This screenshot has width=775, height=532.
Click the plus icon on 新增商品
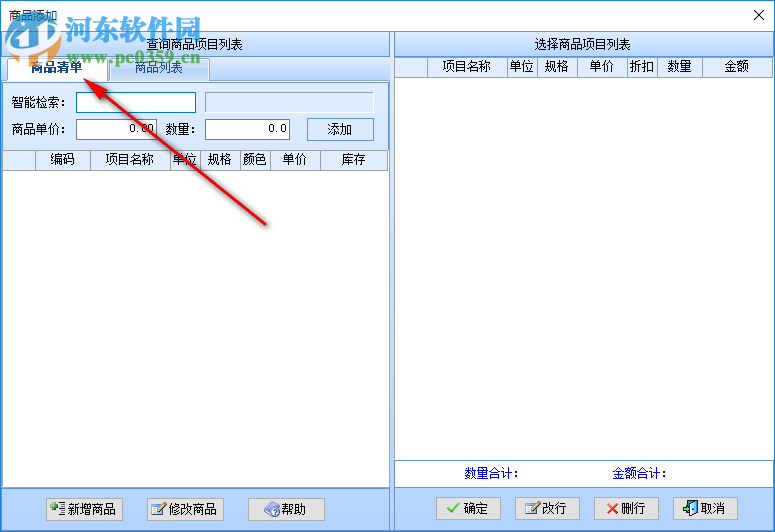tap(57, 508)
